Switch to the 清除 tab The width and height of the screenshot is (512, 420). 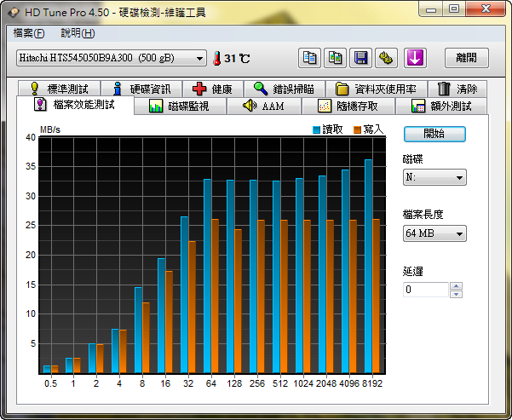[457, 89]
